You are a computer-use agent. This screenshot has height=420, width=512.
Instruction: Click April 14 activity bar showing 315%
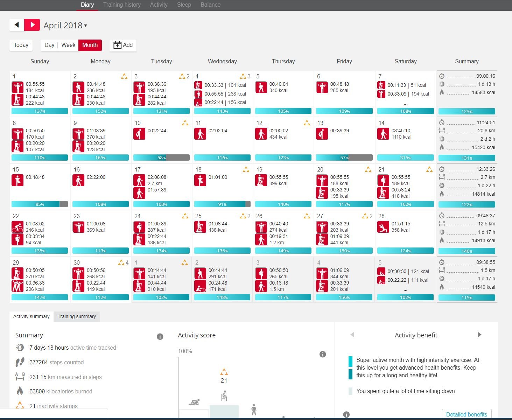[405, 158]
